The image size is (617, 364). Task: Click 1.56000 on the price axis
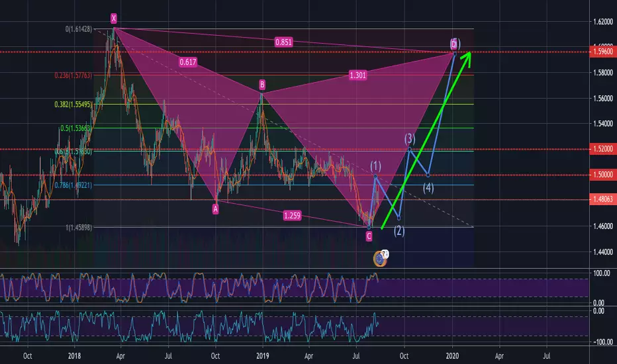coord(603,99)
